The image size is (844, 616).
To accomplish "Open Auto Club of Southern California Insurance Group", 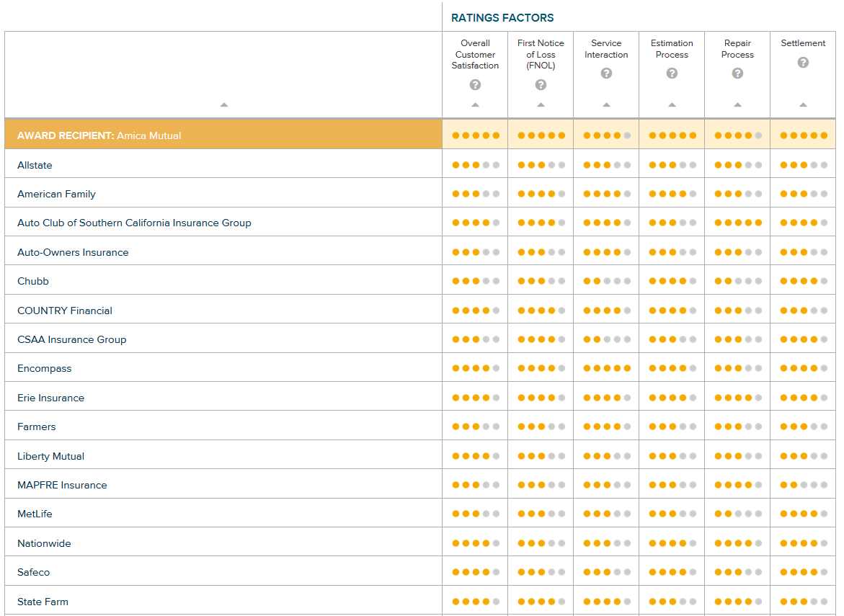I will tap(134, 223).
